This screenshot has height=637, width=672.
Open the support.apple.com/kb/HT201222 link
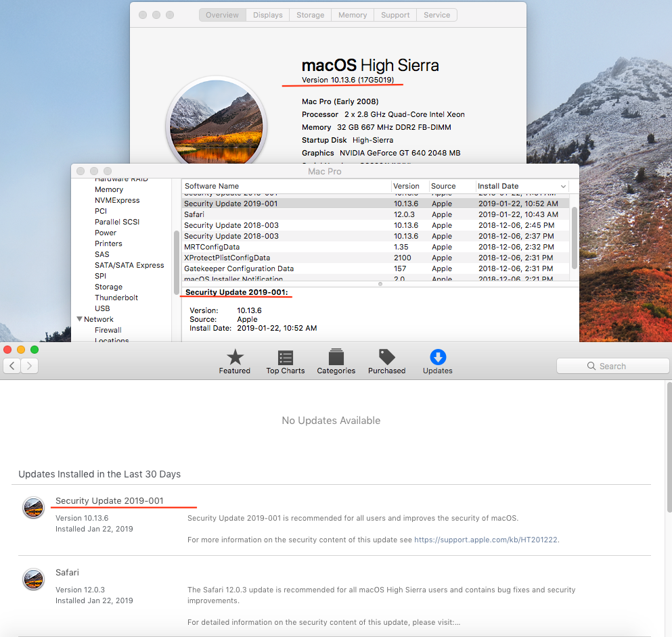point(486,540)
